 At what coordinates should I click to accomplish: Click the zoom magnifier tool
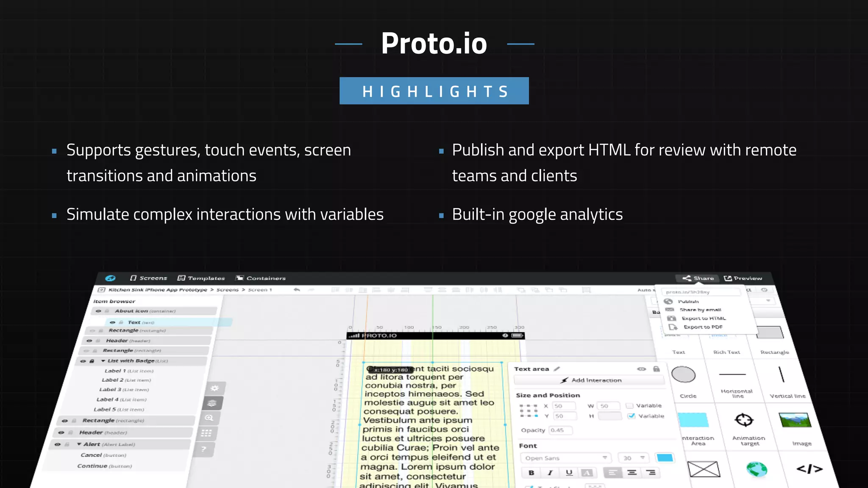pos(209,418)
